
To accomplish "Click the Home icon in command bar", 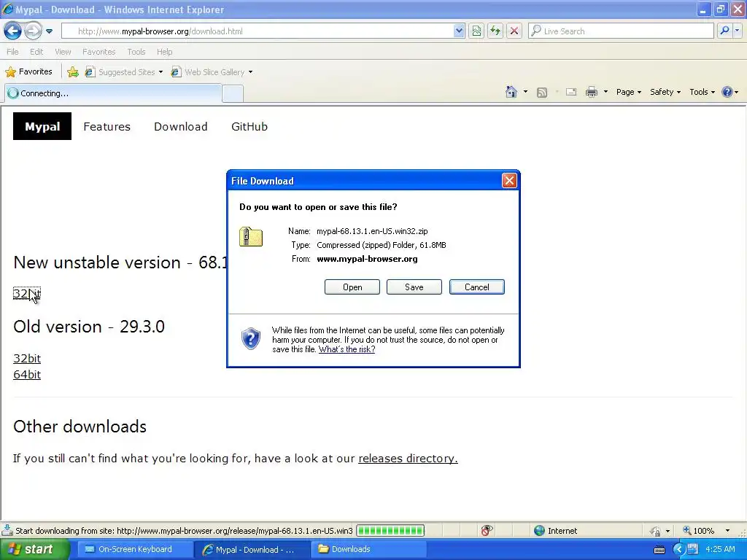I will point(511,92).
